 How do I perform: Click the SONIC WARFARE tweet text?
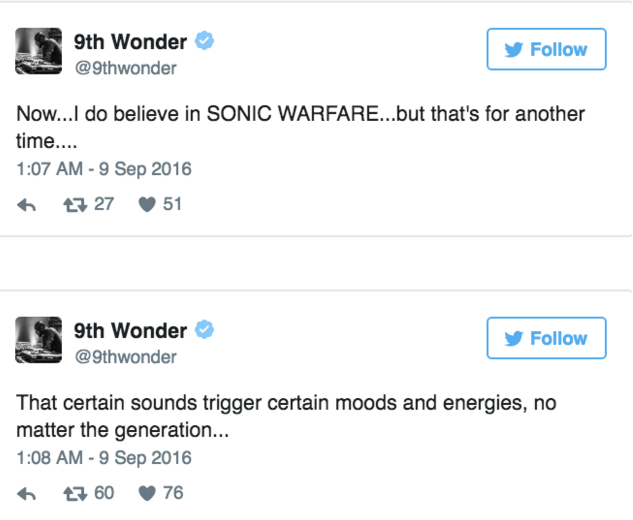[x=300, y=114]
